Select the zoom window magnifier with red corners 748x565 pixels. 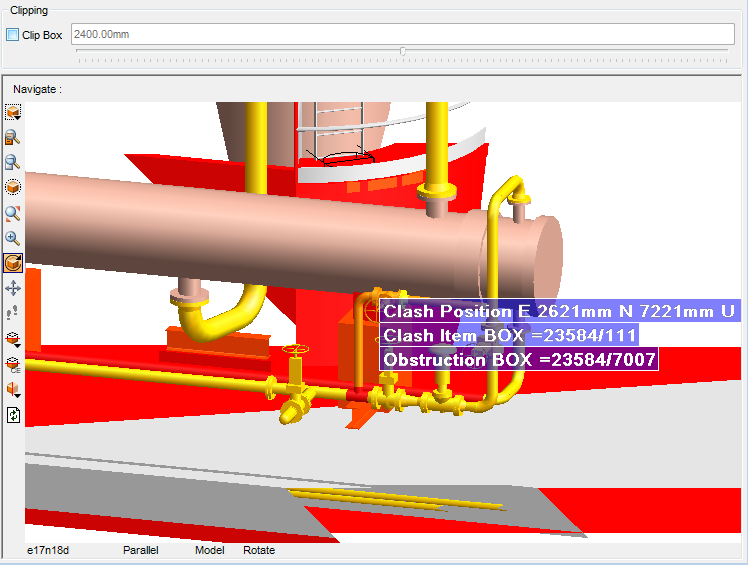(13, 213)
